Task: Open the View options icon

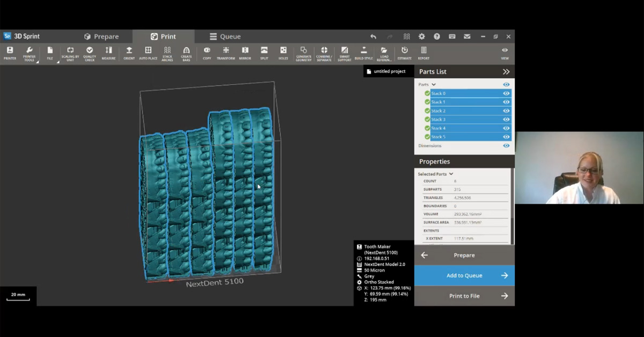Action: pyautogui.click(x=504, y=53)
